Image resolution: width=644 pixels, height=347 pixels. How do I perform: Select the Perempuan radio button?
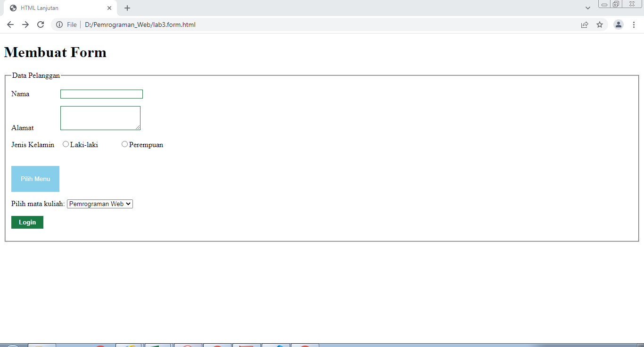124,144
